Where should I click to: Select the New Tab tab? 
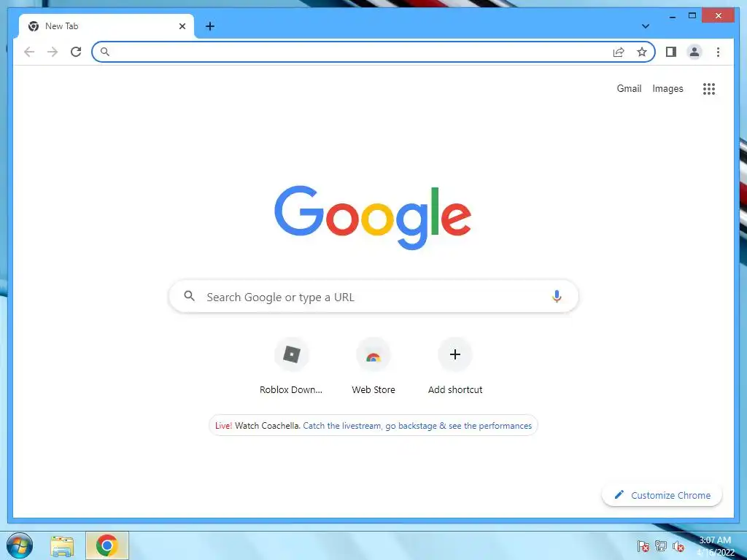tap(107, 26)
